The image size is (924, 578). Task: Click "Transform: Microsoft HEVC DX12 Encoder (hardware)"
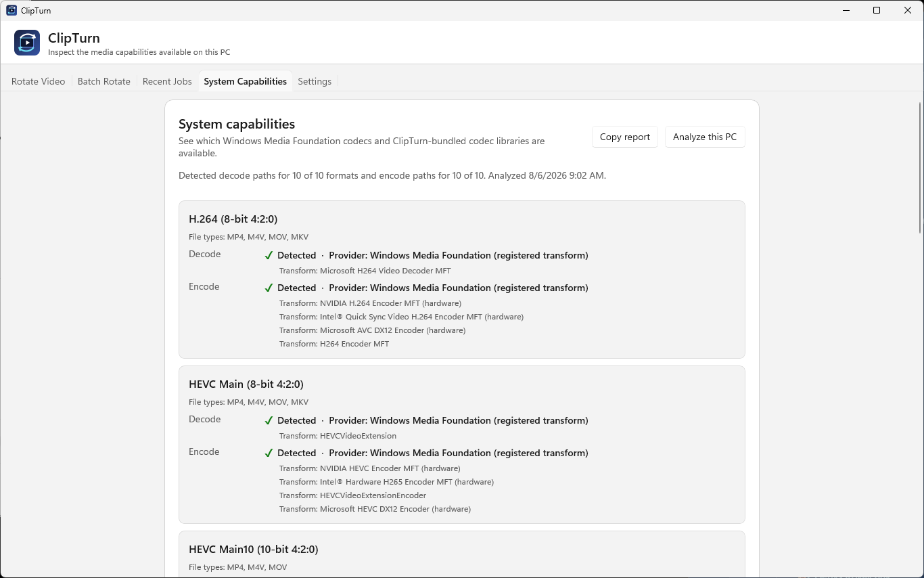click(x=375, y=509)
